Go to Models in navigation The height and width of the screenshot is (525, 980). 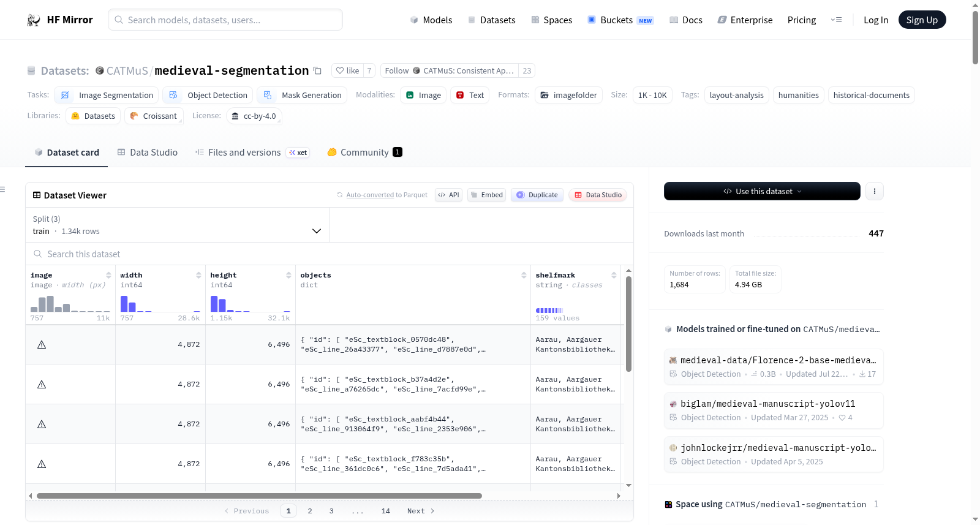click(x=431, y=20)
